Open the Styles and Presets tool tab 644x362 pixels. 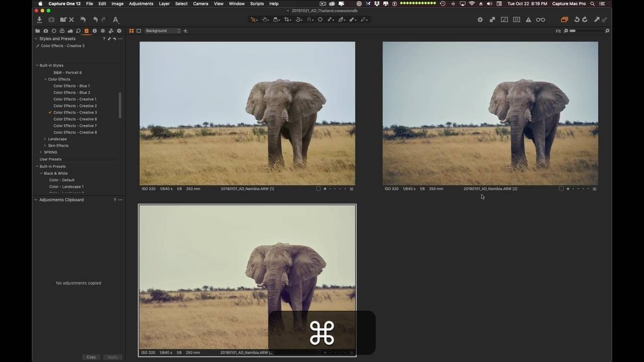(x=87, y=31)
